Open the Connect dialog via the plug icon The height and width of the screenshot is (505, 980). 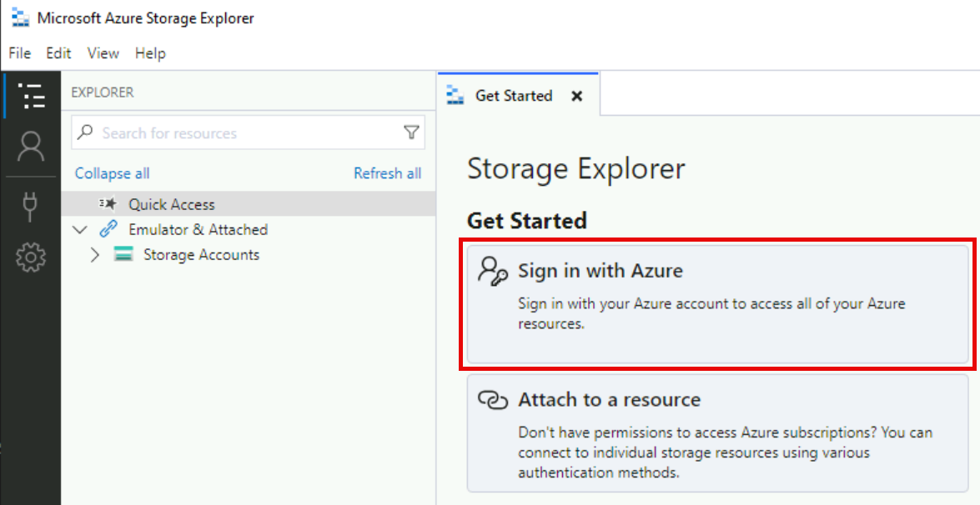click(x=32, y=207)
